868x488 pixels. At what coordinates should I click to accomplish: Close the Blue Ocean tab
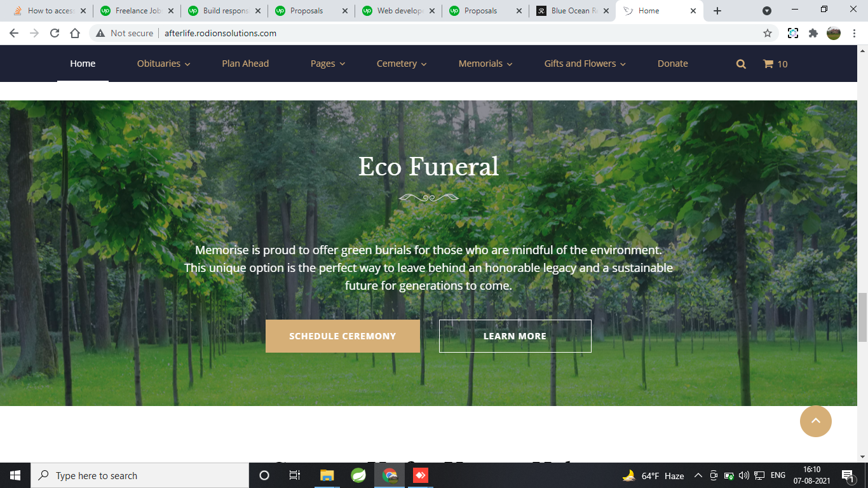[606, 11]
